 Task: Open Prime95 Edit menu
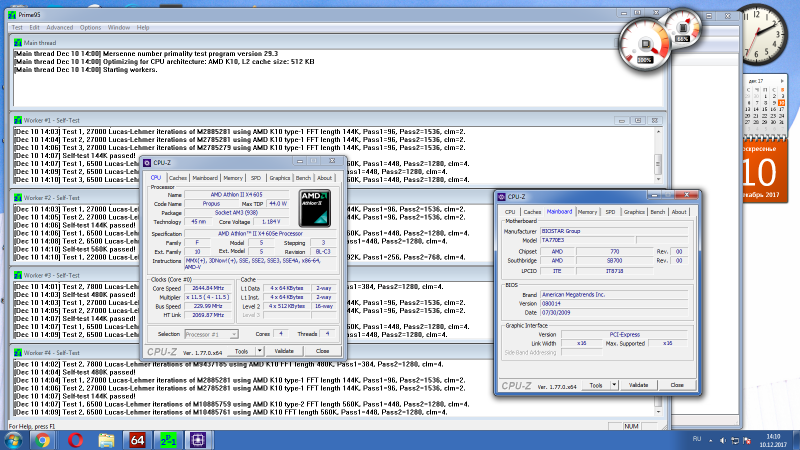pyautogui.click(x=34, y=28)
